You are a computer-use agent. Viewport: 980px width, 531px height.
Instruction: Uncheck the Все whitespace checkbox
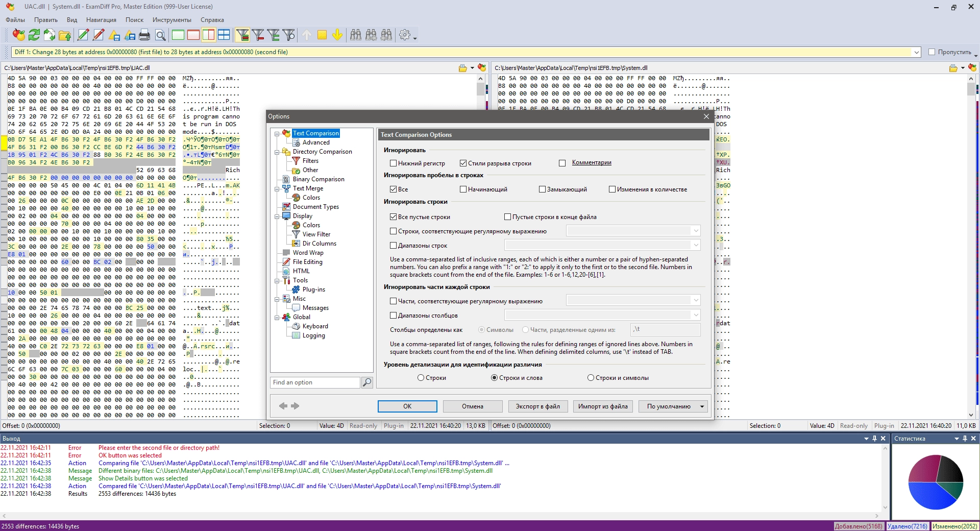pos(393,189)
